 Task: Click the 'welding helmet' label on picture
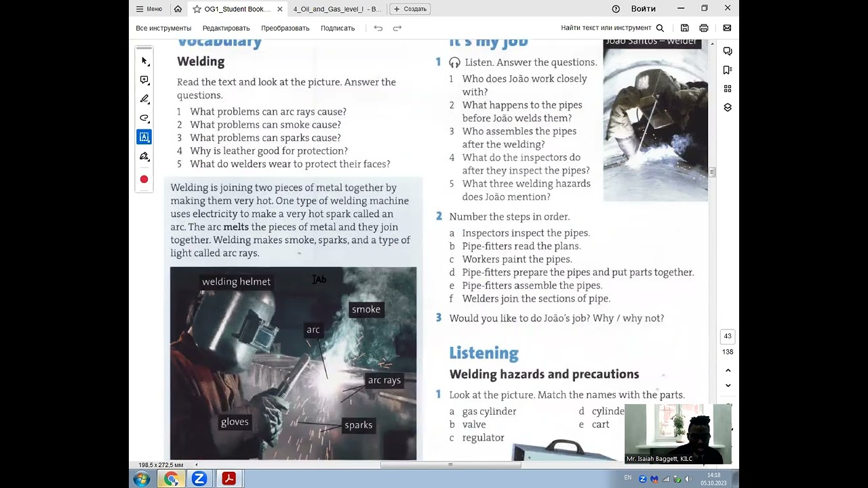pyautogui.click(x=236, y=282)
